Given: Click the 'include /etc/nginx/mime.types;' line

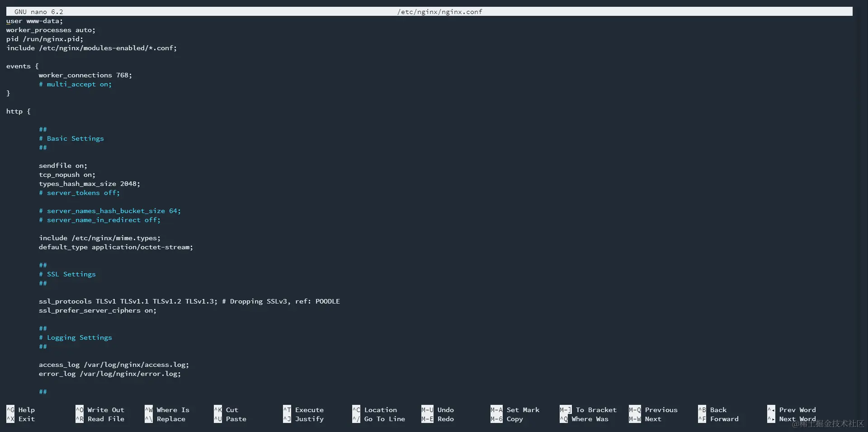Looking at the screenshot, I should 100,238.
